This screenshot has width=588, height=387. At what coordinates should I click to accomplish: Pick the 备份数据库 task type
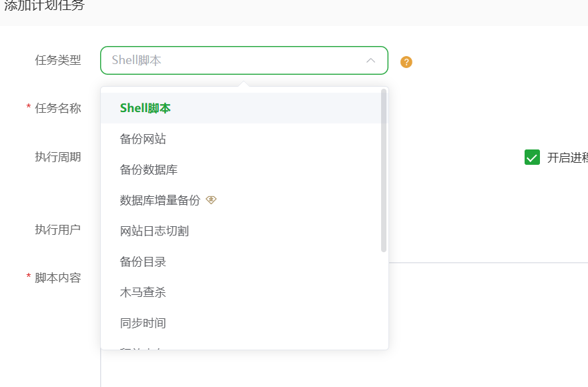click(x=149, y=169)
